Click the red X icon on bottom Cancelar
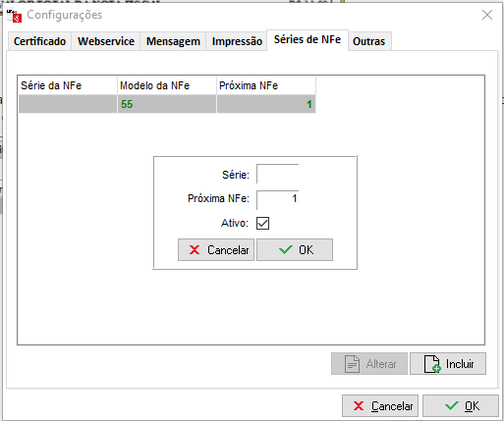 [359, 406]
